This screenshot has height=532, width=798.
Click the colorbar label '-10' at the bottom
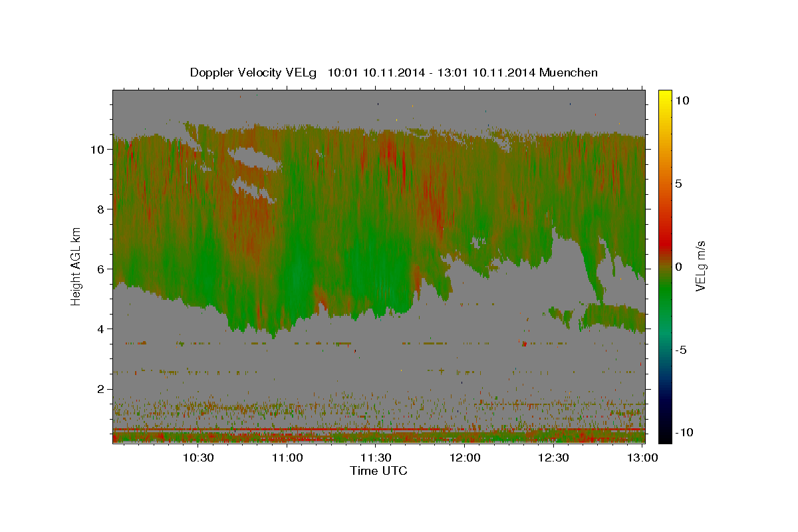[683, 433]
